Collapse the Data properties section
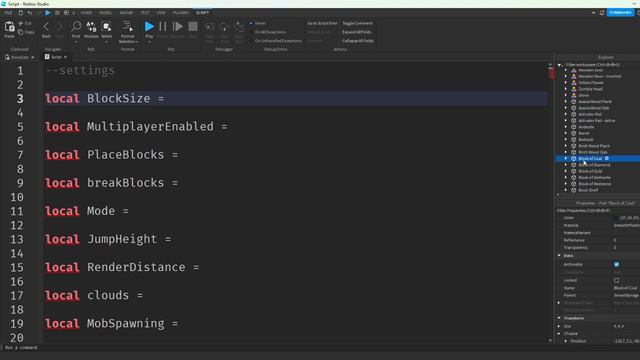The image size is (640, 360). click(559, 256)
